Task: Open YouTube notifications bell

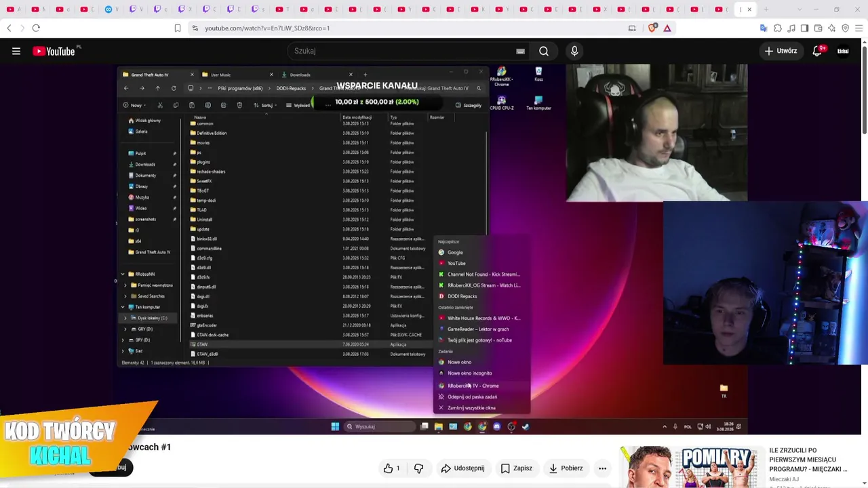Action: (818, 51)
